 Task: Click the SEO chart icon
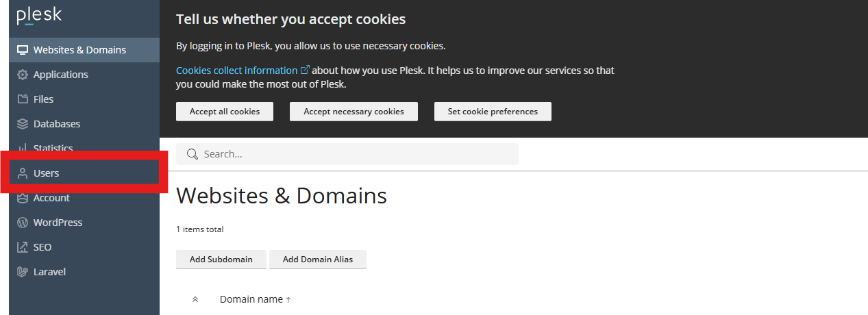pos(23,247)
